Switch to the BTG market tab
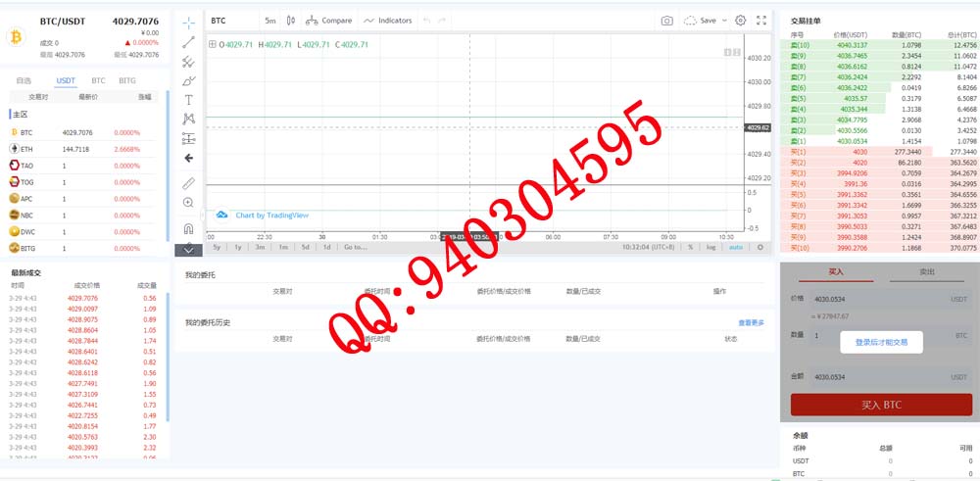The width and height of the screenshot is (980, 481). [127, 80]
